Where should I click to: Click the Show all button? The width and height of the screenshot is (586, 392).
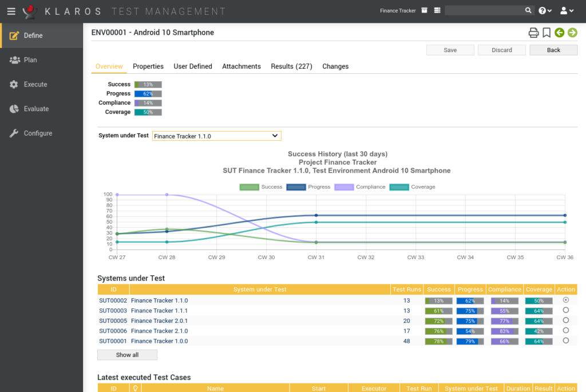127,355
